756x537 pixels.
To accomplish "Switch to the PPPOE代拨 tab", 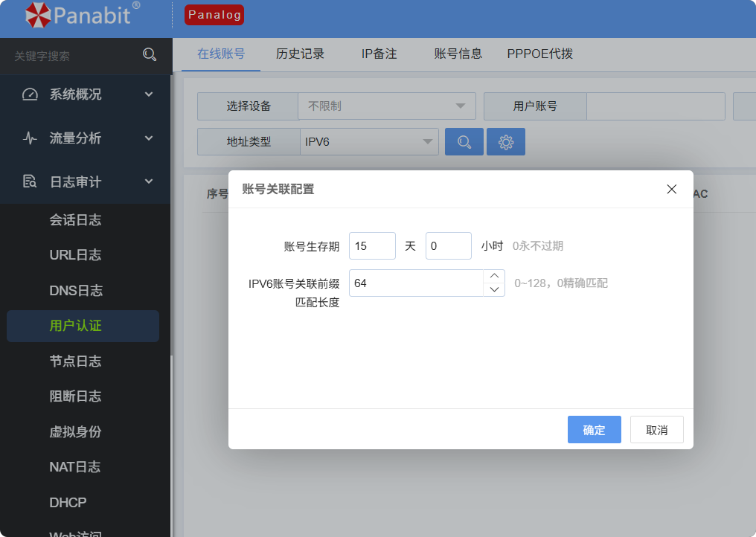I will tap(539, 54).
